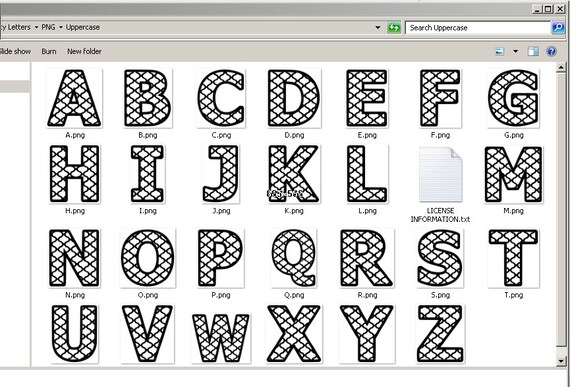Expand the arrow before PNG breadcrumb

click(36, 27)
